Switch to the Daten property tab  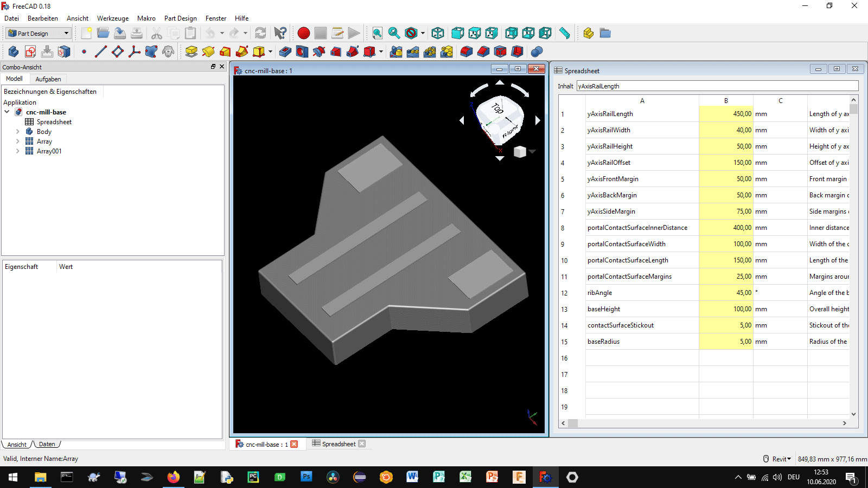coord(47,444)
